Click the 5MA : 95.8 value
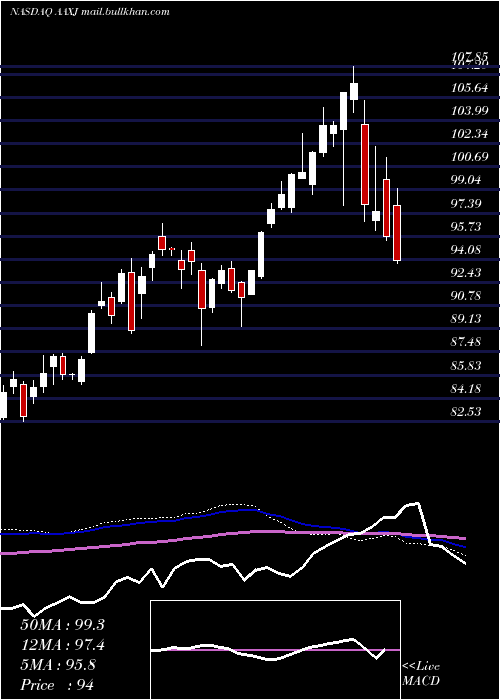The width and height of the screenshot is (500, 700). coord(58,665)
